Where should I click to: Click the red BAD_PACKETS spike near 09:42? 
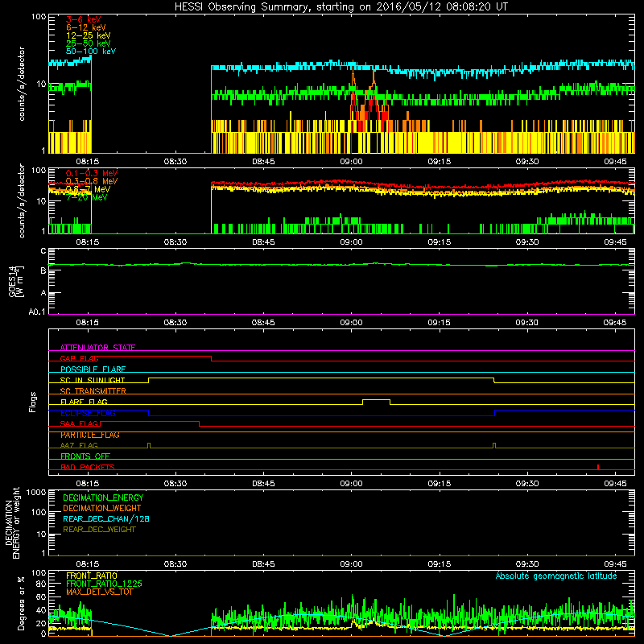pos(598,467)
